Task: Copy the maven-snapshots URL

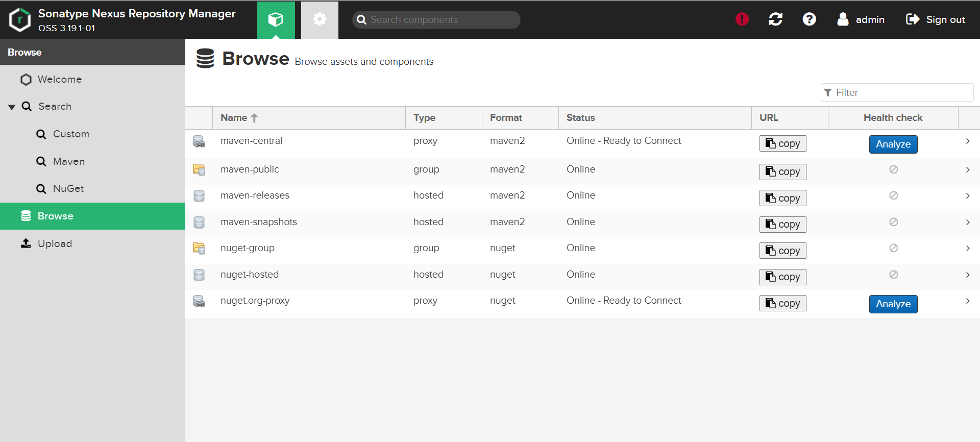Action: (x=782, y=224)
